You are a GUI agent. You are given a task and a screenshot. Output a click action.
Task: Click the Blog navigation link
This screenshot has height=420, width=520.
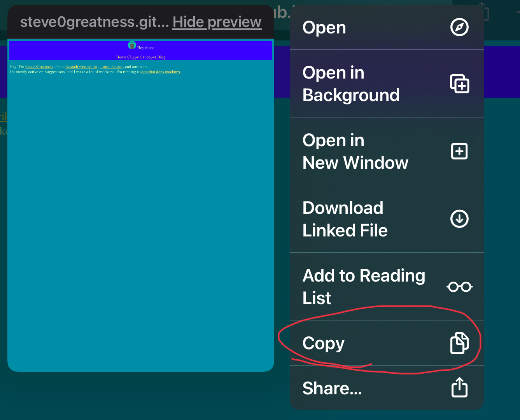click(161, 57)
